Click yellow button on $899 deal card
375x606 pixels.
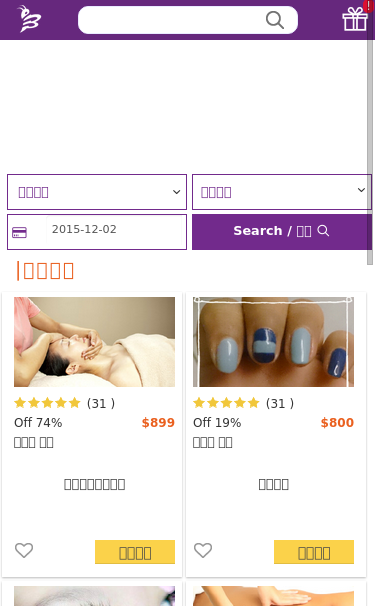(135, 552)
